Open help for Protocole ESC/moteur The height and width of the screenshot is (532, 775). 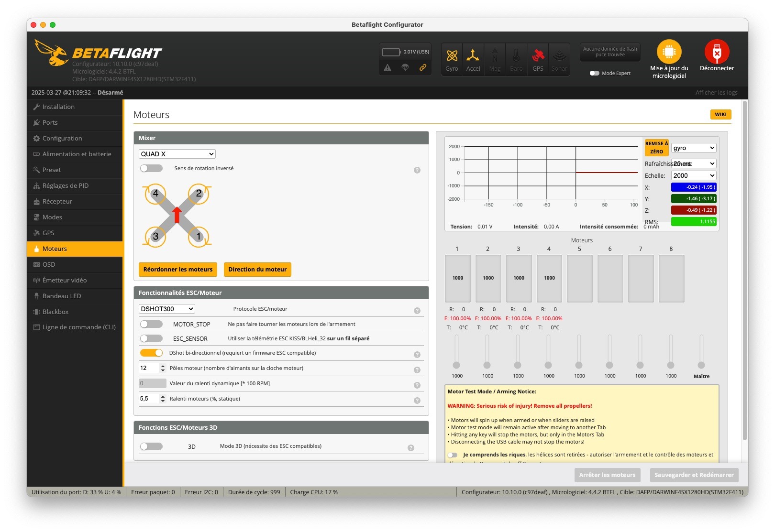click(x=417, y=311)
